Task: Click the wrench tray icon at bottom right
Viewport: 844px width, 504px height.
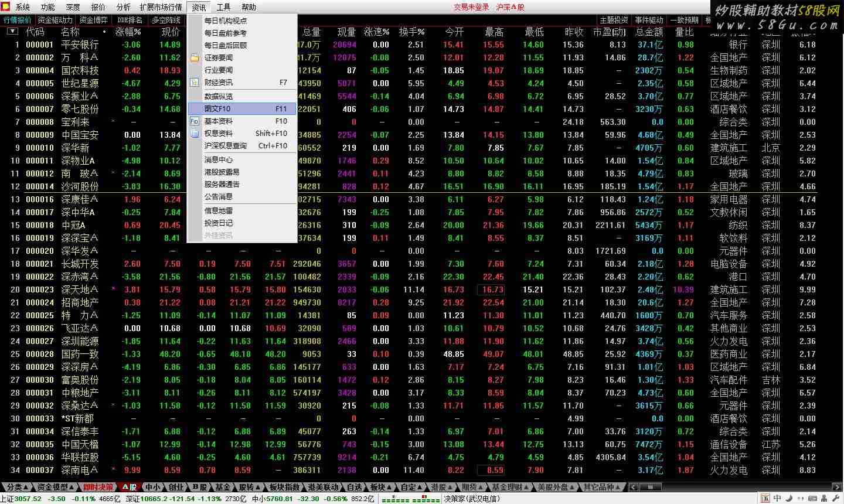Action: click(836, 499)
